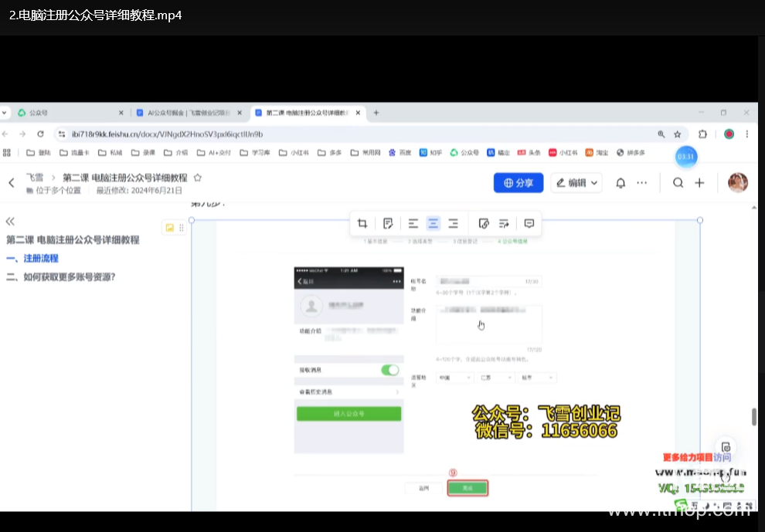
Task: Click browser forward navigation arrow
Action: (22, 134)
